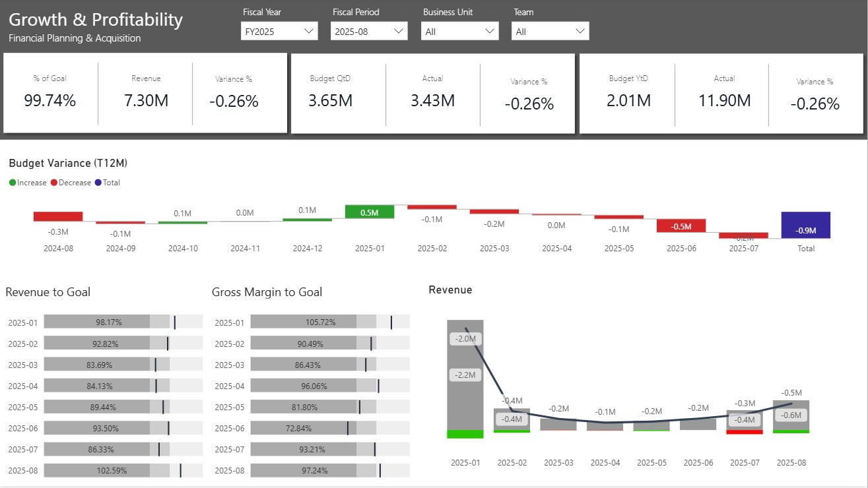Open the Business Unit filter dropdown

[459, 31]
